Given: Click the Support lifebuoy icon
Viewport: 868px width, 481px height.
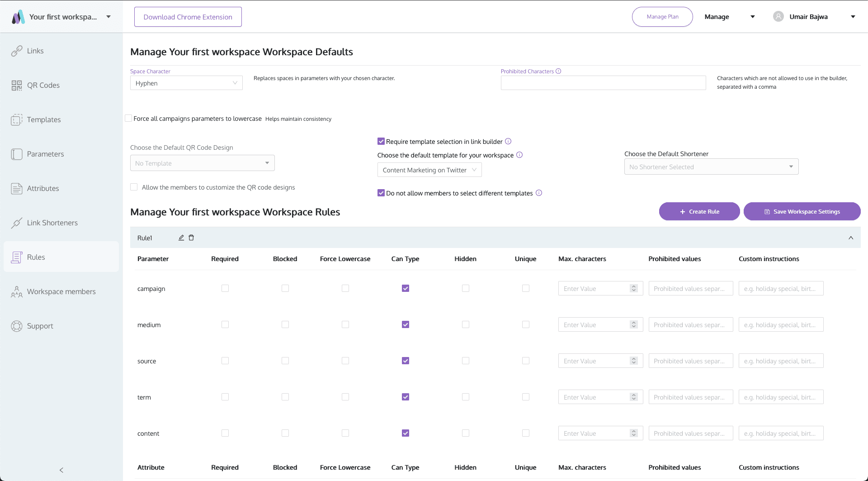Looking at the screenshot, I should [x=17, y=326].
